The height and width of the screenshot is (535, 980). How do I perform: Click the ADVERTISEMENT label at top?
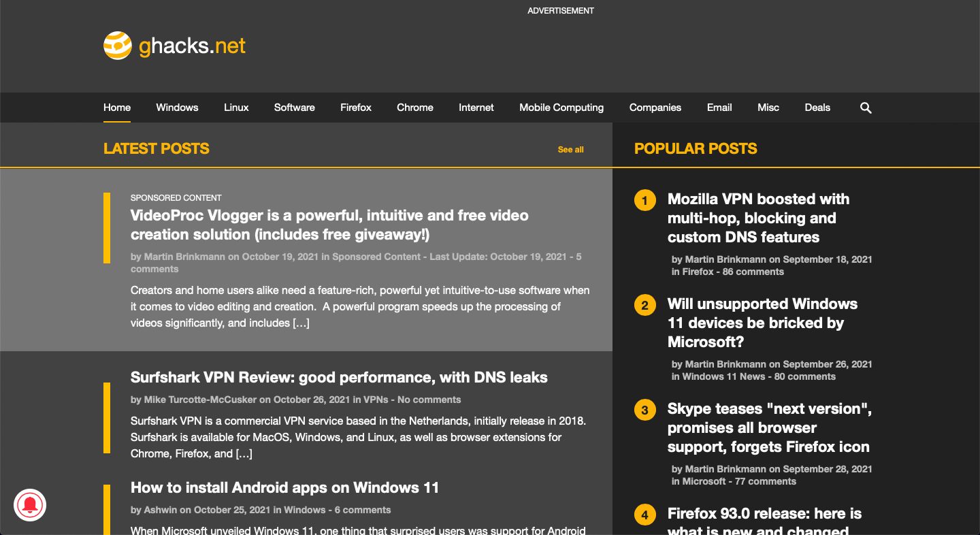(561, 11)
